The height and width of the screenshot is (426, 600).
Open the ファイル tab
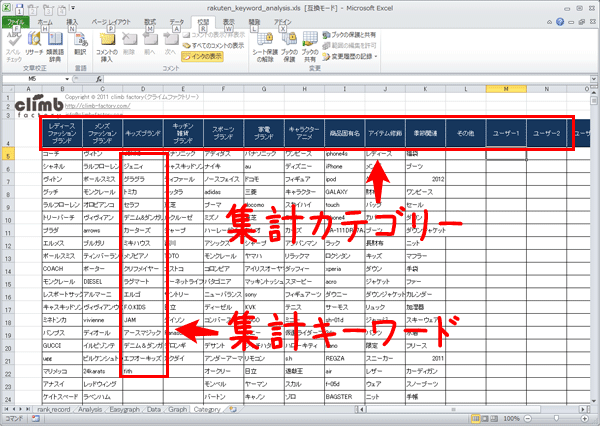16,22
